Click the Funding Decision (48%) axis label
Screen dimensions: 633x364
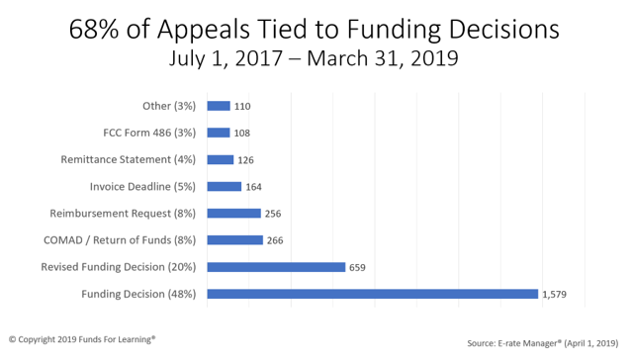coord(138,294)
